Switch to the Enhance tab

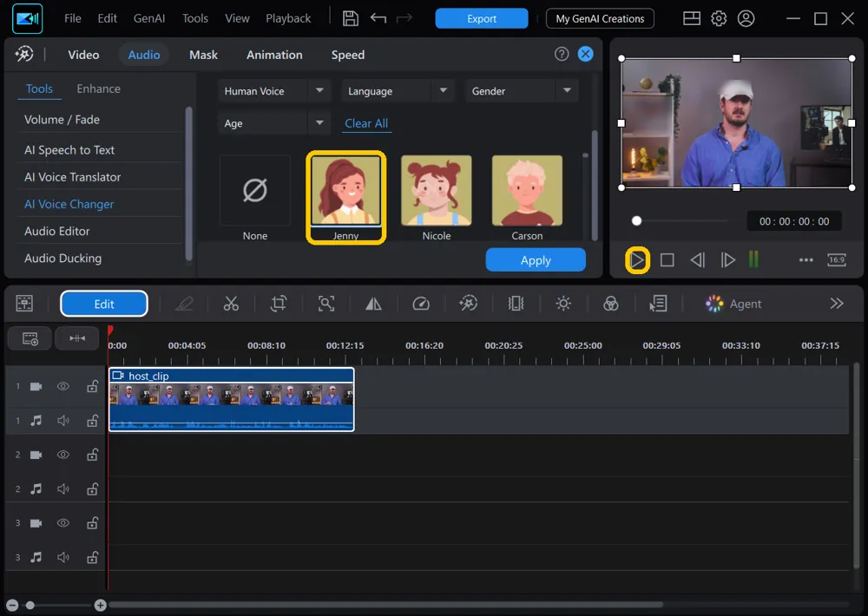(99, 88)
